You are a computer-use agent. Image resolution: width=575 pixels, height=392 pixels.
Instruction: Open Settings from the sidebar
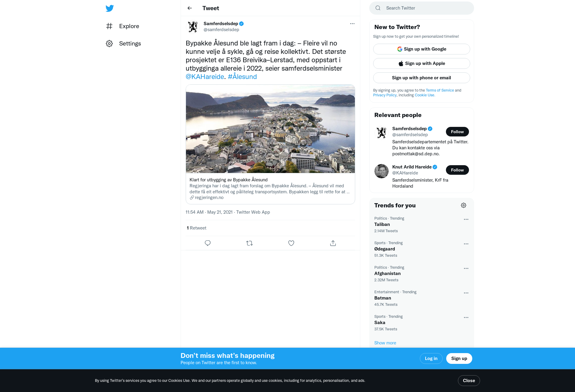[123, 43]
